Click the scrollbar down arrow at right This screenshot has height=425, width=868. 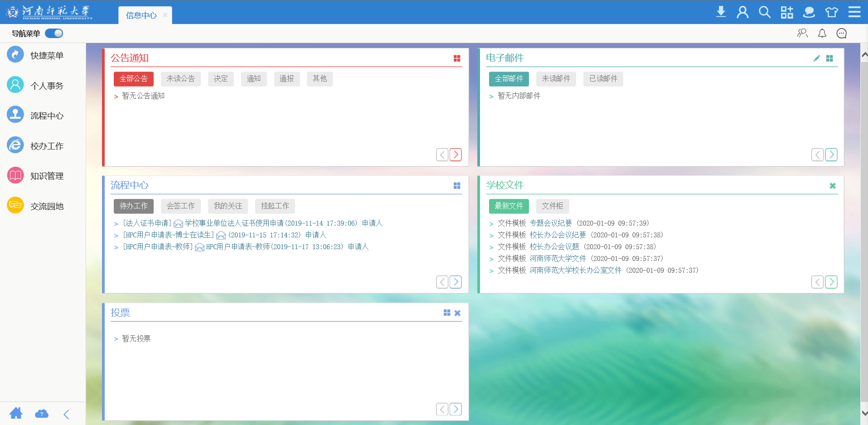pos(864,413)
